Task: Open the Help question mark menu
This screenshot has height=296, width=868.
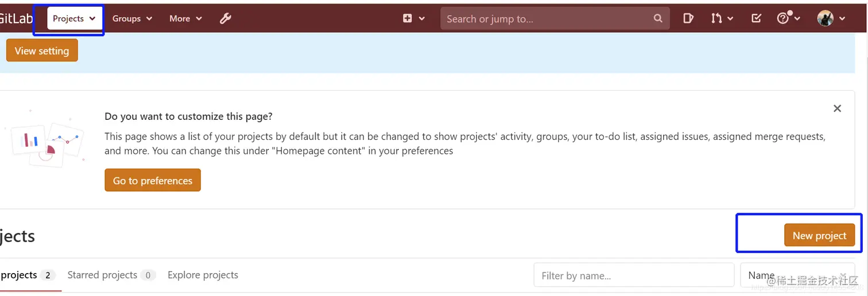Action: pos(788,18)
